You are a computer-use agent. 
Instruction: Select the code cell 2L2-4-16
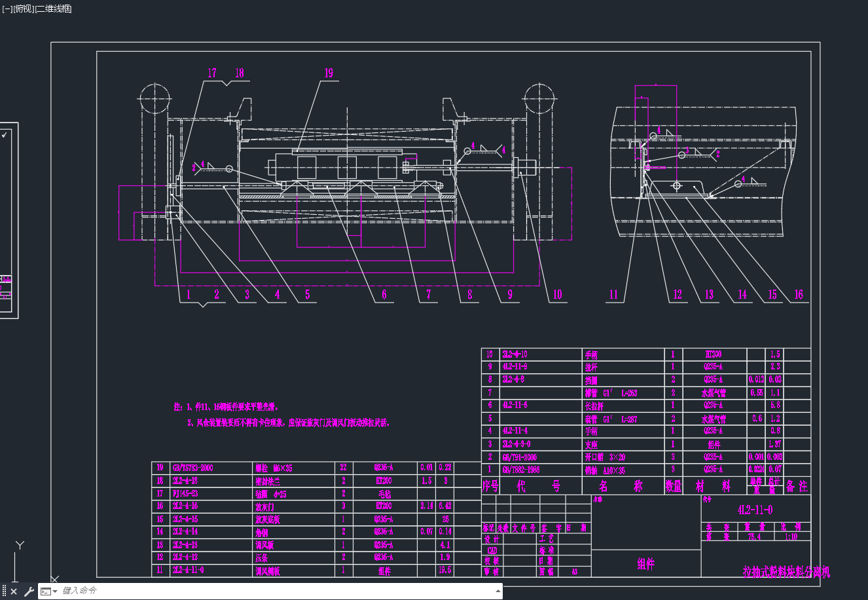pos(185,506)
